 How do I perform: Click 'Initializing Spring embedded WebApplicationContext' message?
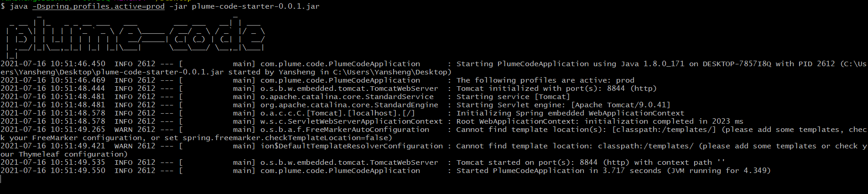click(x=570, y=113)
